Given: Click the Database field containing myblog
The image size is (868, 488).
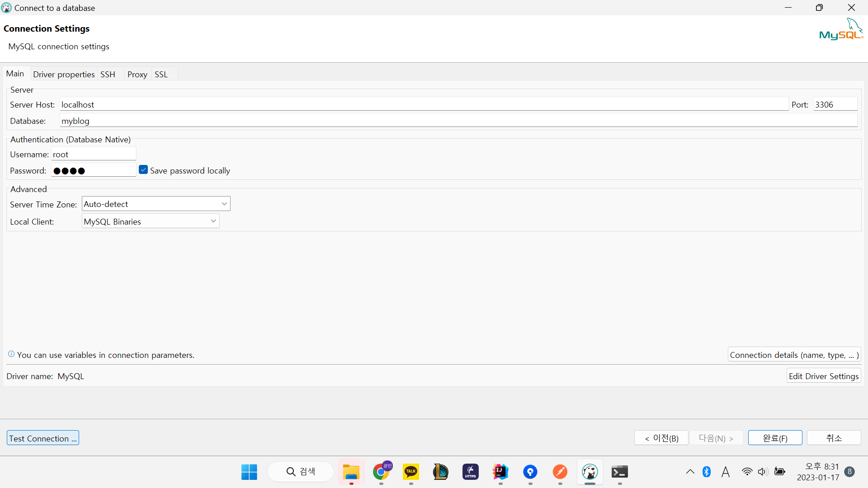Looking at the screenshot, I should 458,121.
